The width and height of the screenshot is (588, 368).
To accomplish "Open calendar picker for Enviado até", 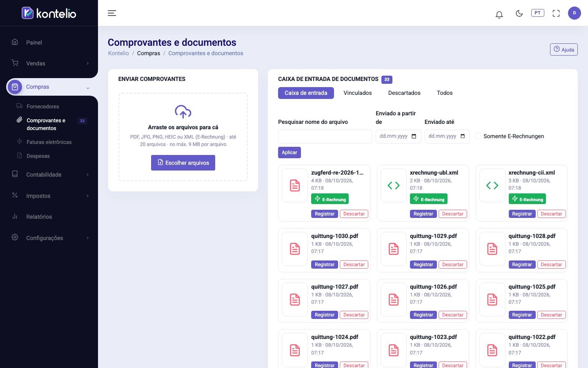I will coord(463,136).
